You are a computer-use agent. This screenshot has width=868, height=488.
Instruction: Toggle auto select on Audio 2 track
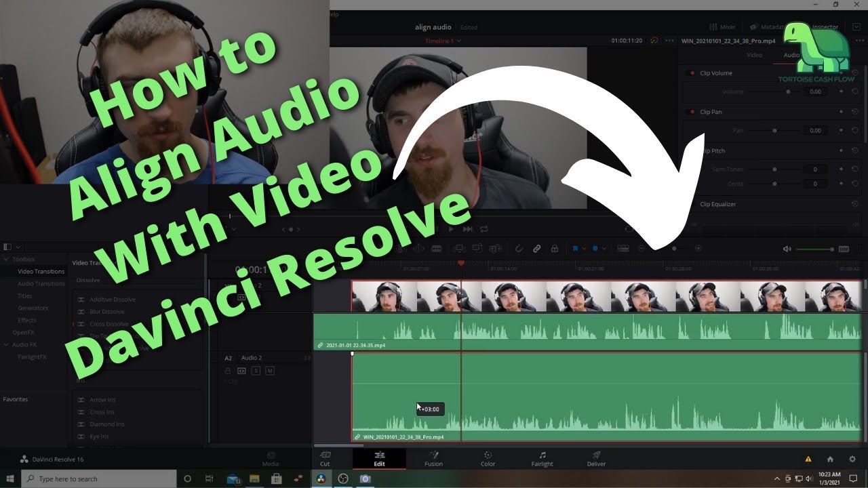pyautogui.click(x=241, y=371)
